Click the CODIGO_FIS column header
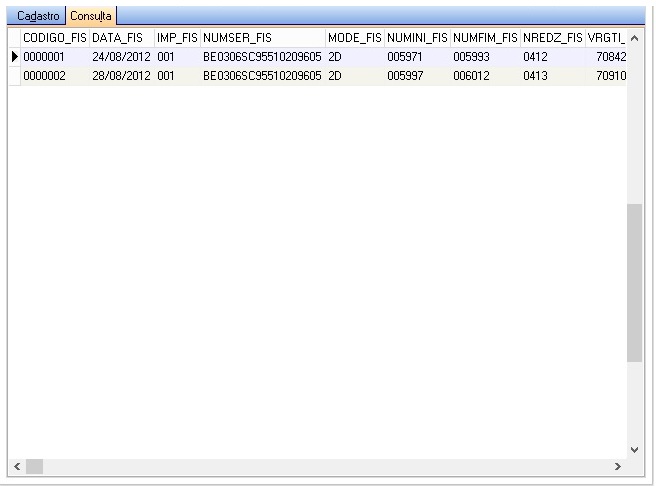656x486 pixels. tap(54, 38)
